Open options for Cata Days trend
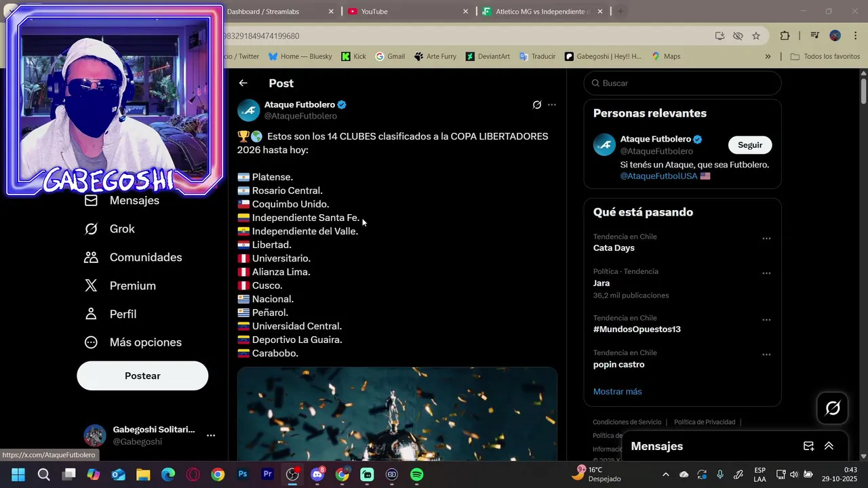Image resolution: width=868 pixels, height=488 pixels. pyautogui.click(x=766, y=239)
